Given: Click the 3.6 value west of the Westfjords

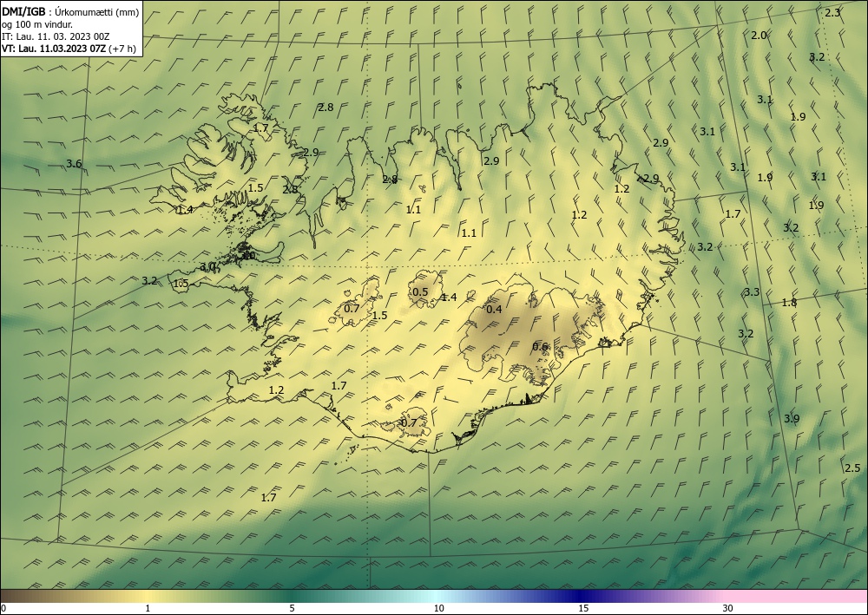Looking at the screenshot, I should (x=74, y=163).
